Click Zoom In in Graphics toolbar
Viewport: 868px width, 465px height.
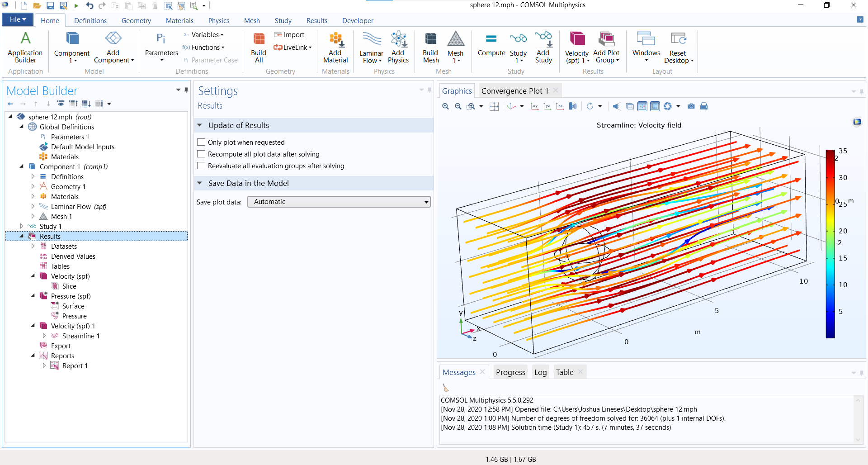[445, 106]
